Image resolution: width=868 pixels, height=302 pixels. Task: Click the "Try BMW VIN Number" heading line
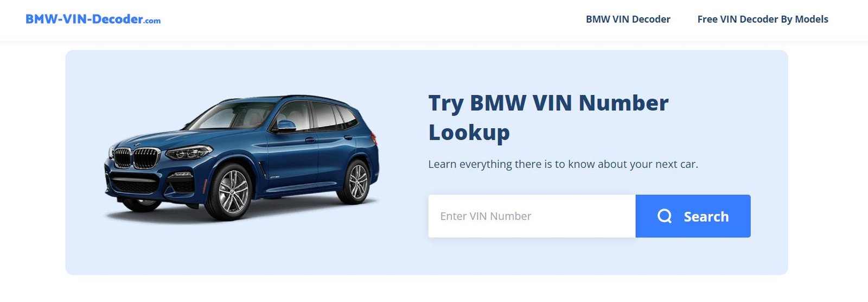coord(548,103)
